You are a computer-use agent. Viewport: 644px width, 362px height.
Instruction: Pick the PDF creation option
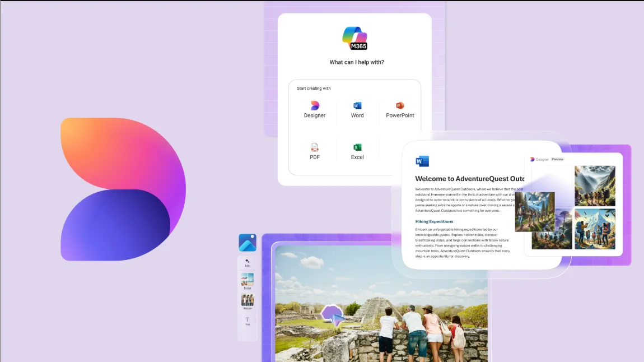point(315,151)
